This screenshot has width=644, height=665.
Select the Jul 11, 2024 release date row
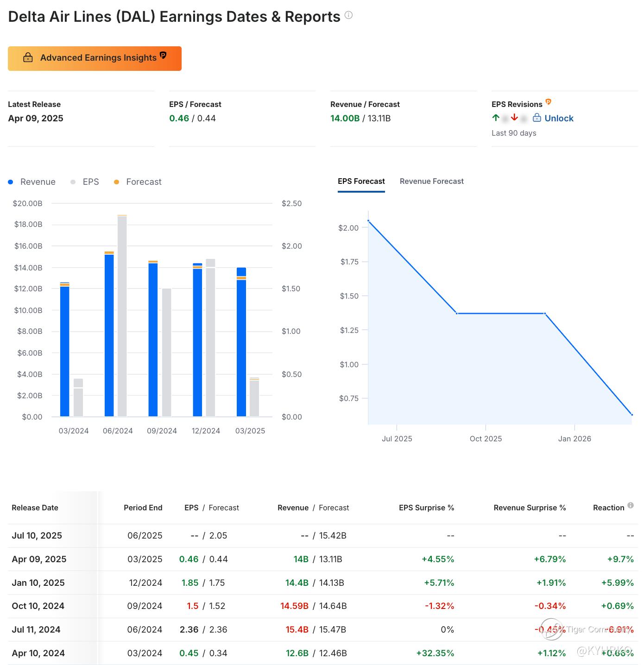pyautogui.click(x=323, y=630)
